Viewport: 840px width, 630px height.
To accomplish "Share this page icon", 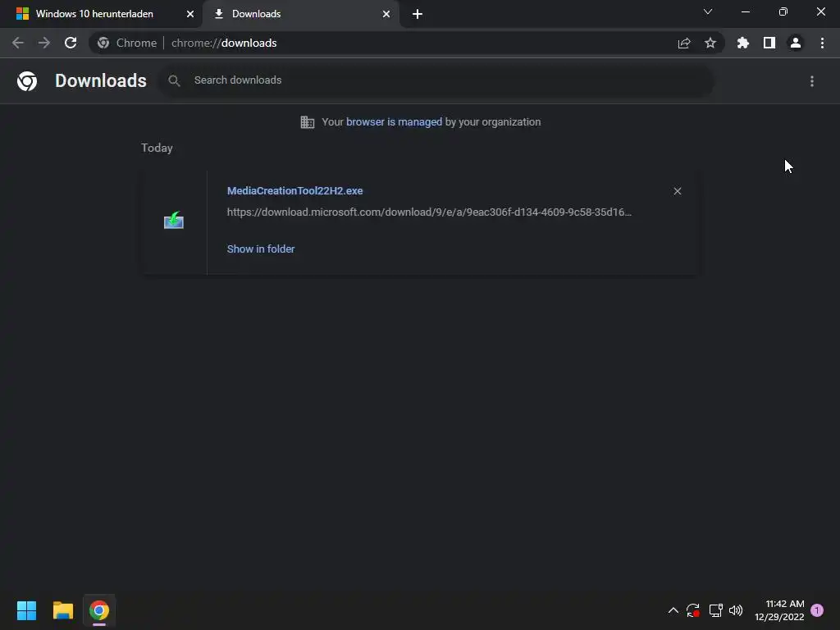I will pyautogui.click(x=684, y=43).
